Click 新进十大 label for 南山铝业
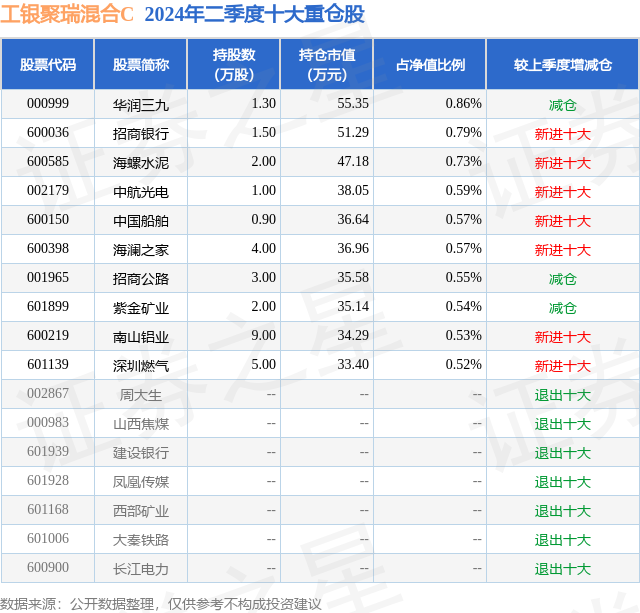Viewport: 640px width, 613px height. [562, 336]
